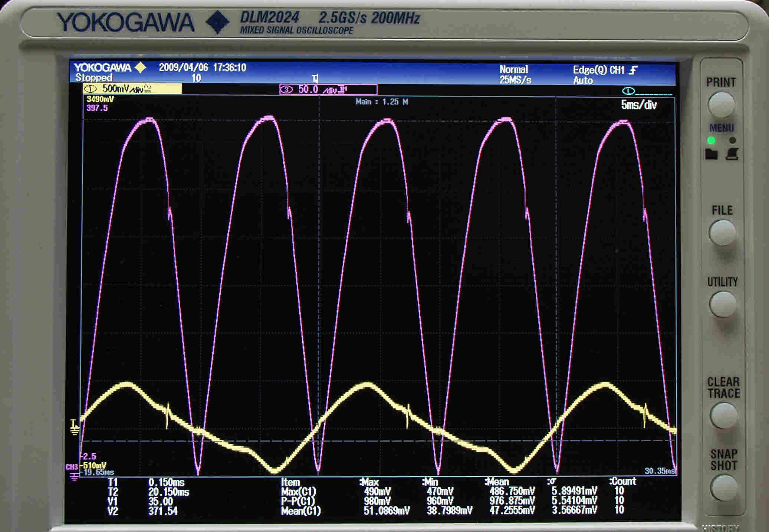
Task: Click the green MENU indicator LED
Action: coord(711,140)
